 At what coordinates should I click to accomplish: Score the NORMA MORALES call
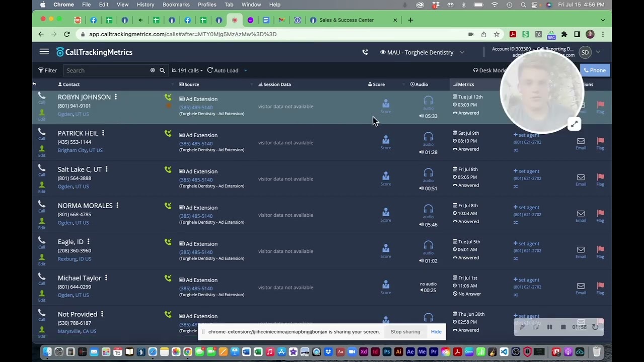[385, 214]
